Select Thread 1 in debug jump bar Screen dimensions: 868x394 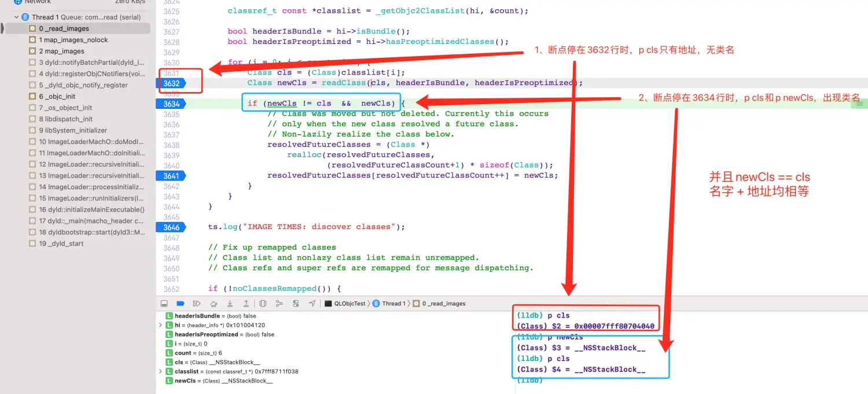pos(390,303)
